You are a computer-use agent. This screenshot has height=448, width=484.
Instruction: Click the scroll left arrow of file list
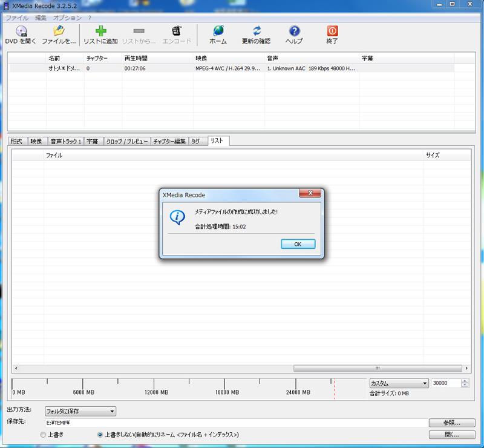click(x=16, y=368)
